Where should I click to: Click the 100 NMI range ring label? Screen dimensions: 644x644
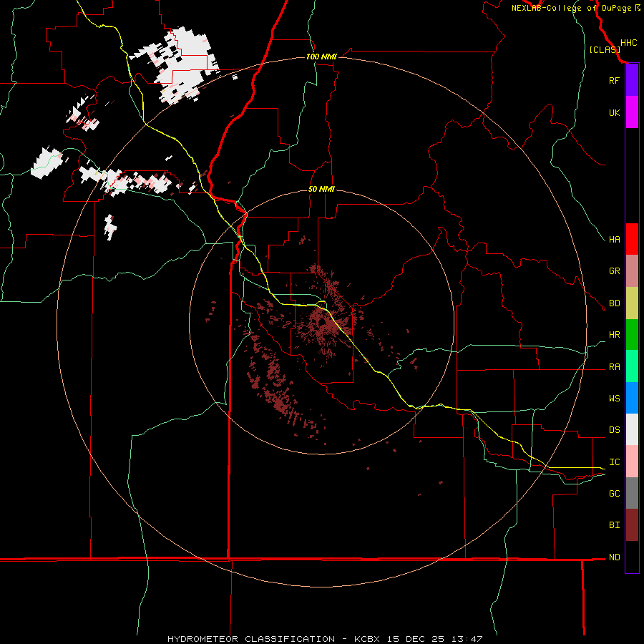pyautogui.click(x=321, y=57)
